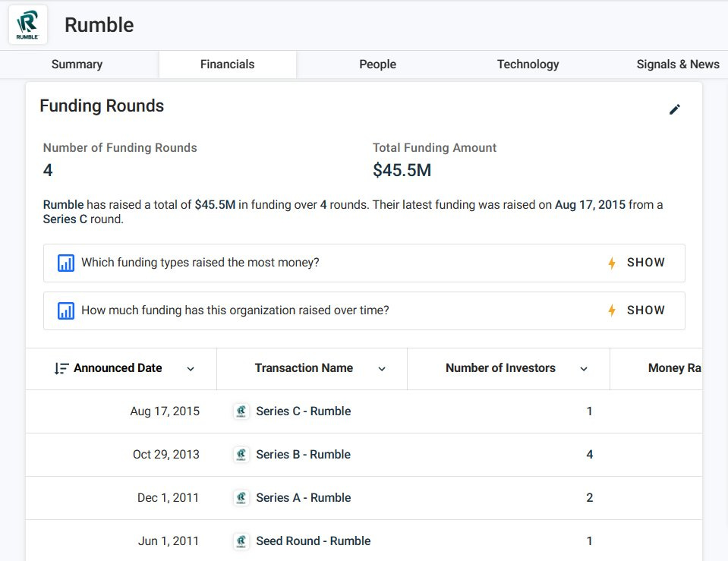This screenshot has width=728, height=561.
Task: Open the Signals & News tab
Action: pyautogui.click(x=677, y=65)
